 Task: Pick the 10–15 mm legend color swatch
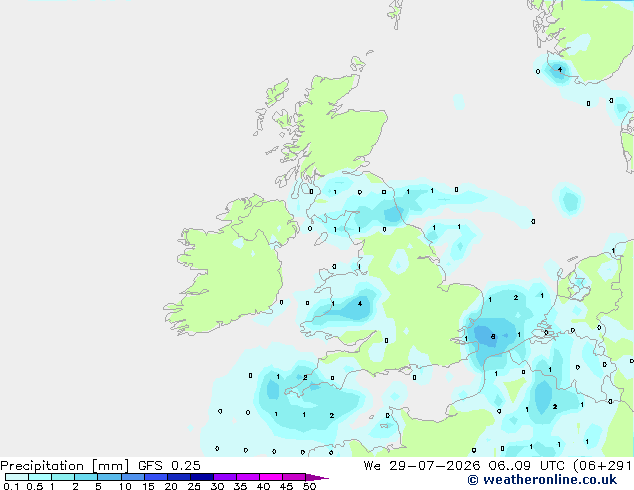click(132, 477)
